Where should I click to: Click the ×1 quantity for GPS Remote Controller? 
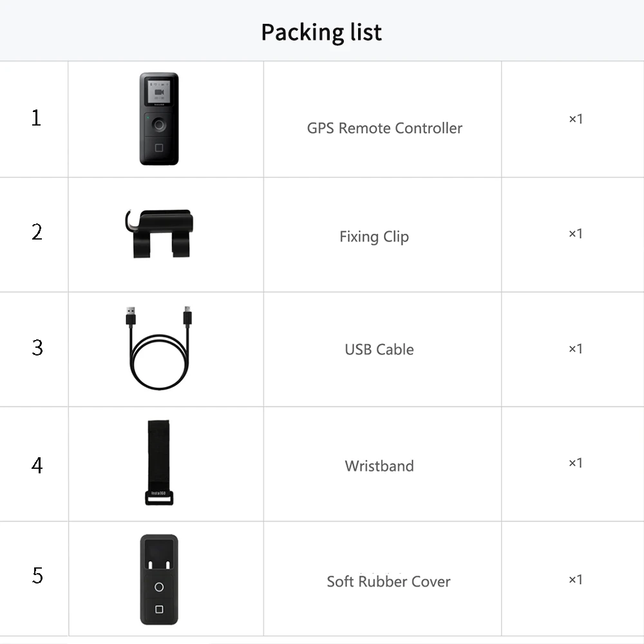(575, 118)
